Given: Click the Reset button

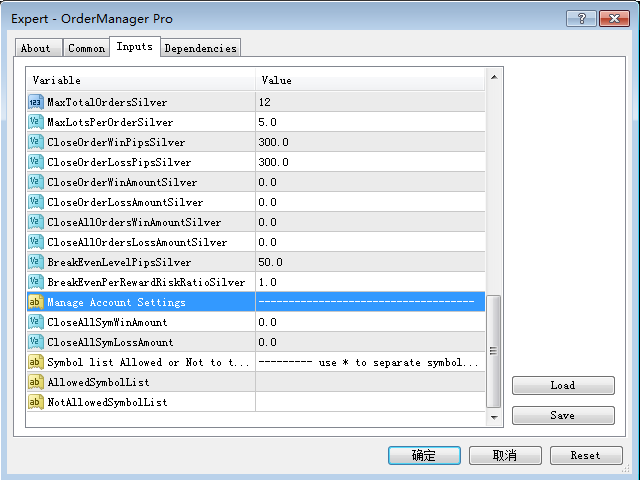Looking at the screenshot, I should pyautogui.click(x=585, y=455).
